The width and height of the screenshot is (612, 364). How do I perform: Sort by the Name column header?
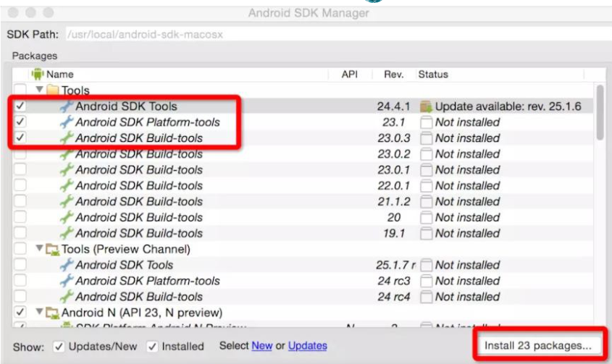59,74
